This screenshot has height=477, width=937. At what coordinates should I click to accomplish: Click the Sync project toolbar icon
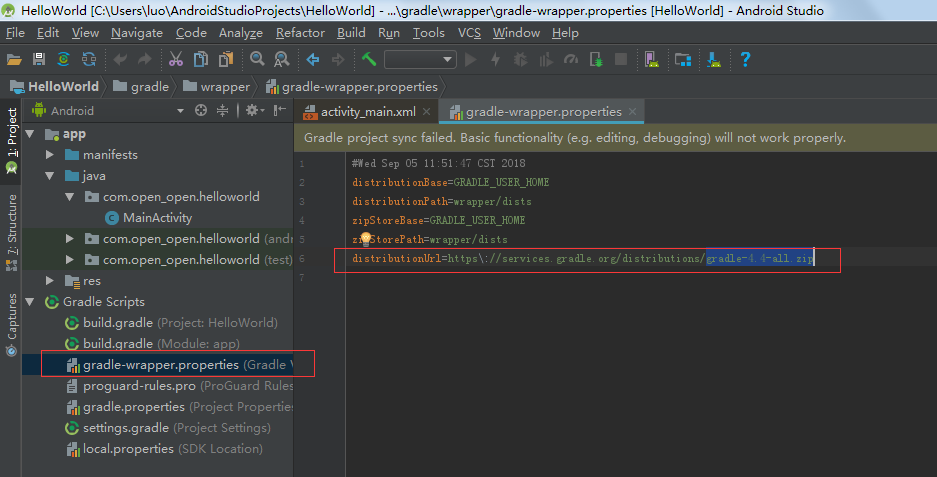[x=63, y=59]
